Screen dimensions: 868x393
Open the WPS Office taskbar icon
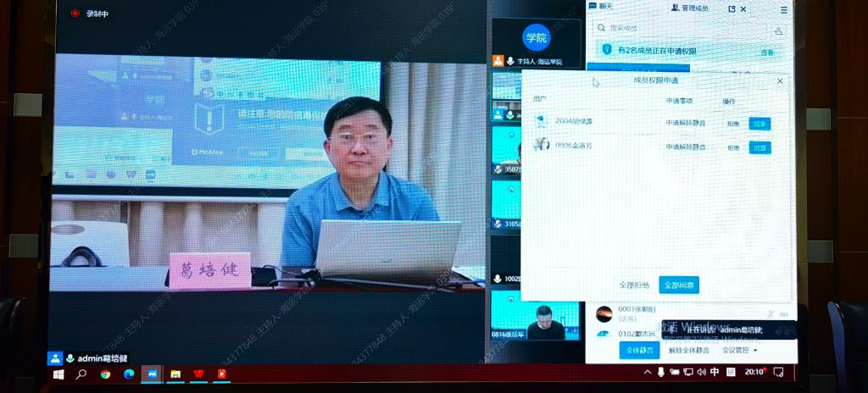tap(198, 374)
